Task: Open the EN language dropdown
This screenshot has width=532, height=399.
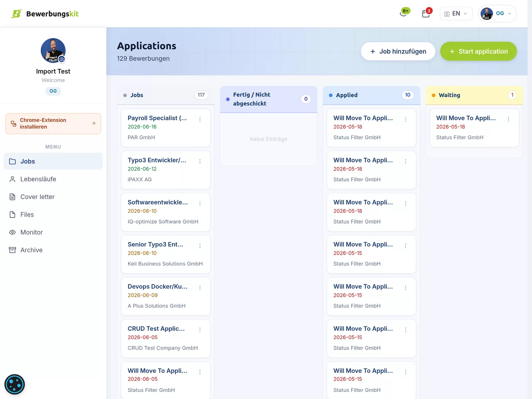Action: [456, 14]
